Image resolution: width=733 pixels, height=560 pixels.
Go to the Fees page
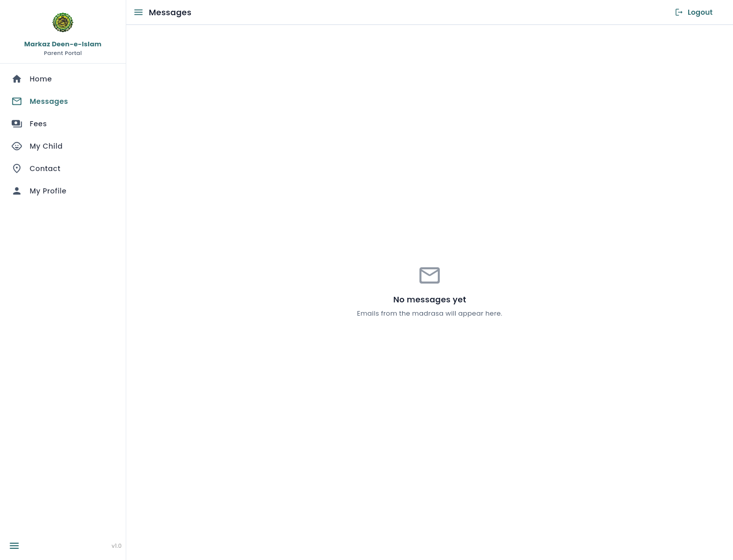click(63, 124)
